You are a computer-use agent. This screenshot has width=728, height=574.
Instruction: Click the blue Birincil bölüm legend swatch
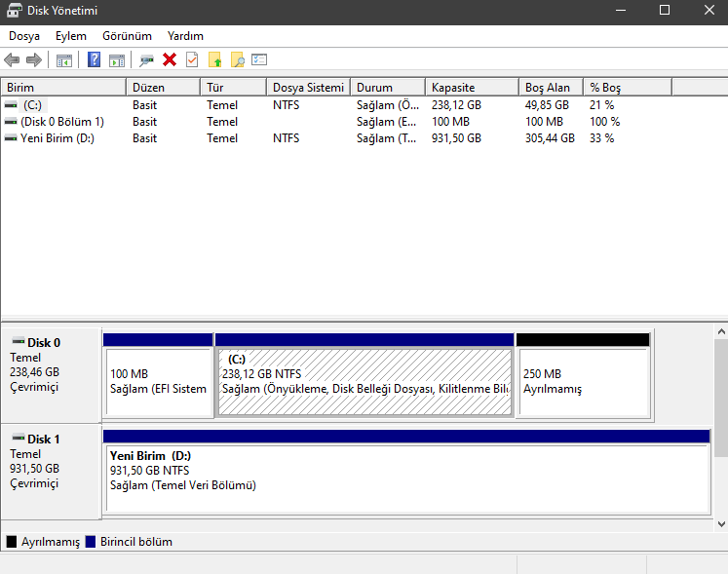[x=91, y=542]
